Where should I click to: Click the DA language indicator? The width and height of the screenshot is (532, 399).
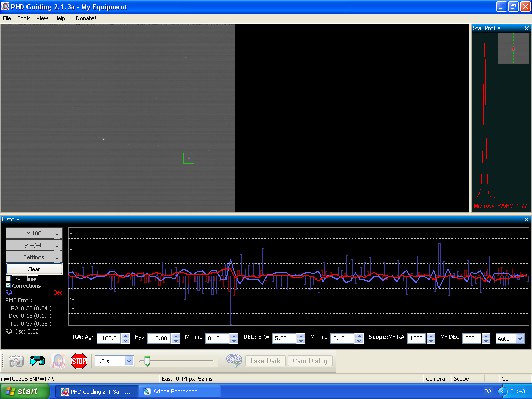tap(488, 391)
